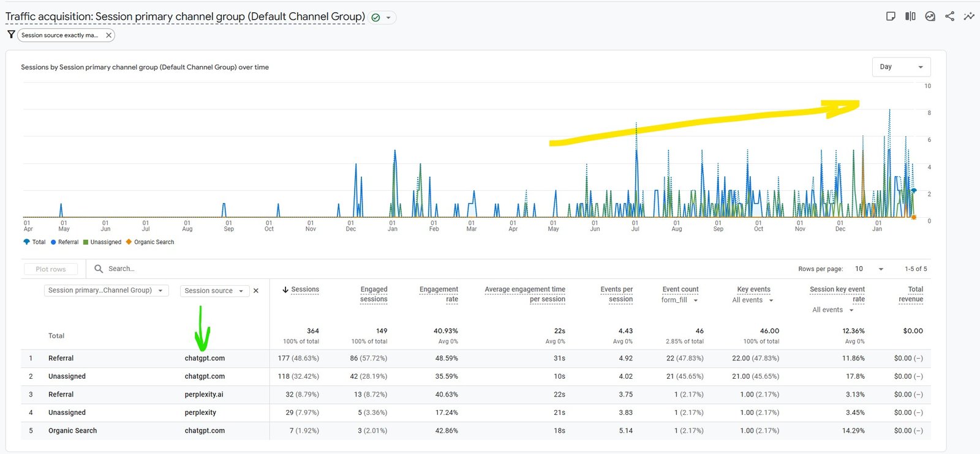The width and height of the screenshot is (980, 454).
Task: Remove the Session source filter chip
Action: [108, 35]
